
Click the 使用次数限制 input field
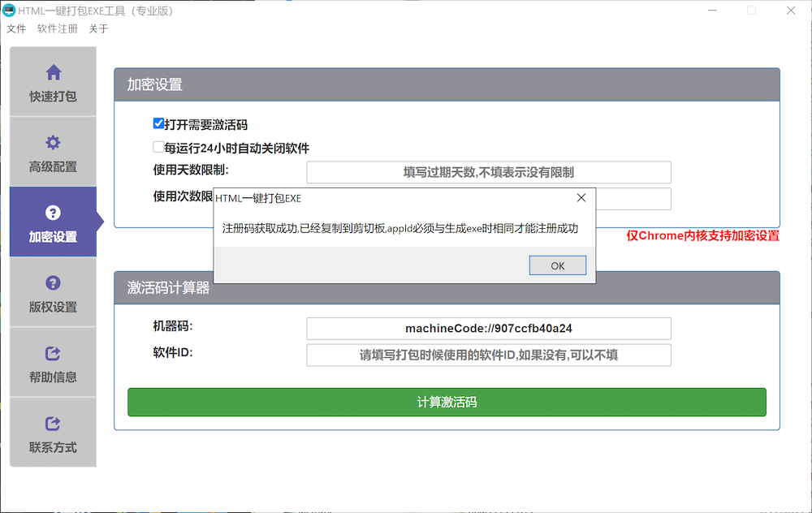click(x=633, y=199)
